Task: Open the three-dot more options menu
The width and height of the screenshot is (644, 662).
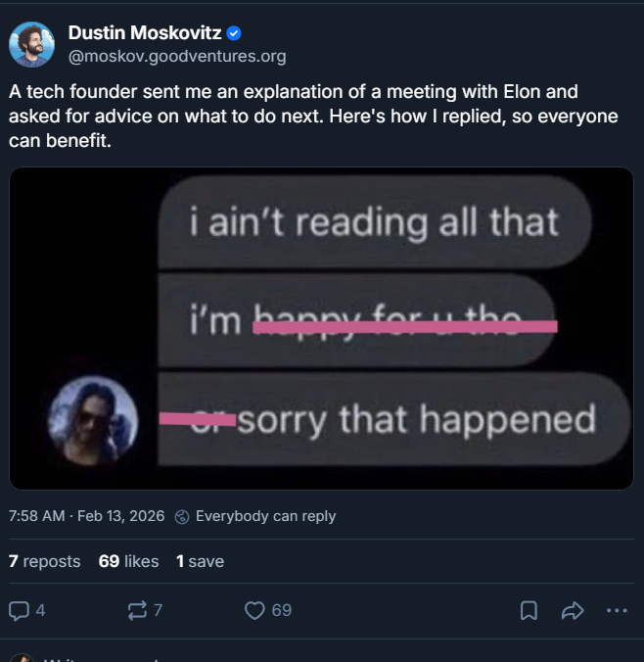Action: click(x=617, y=610)
